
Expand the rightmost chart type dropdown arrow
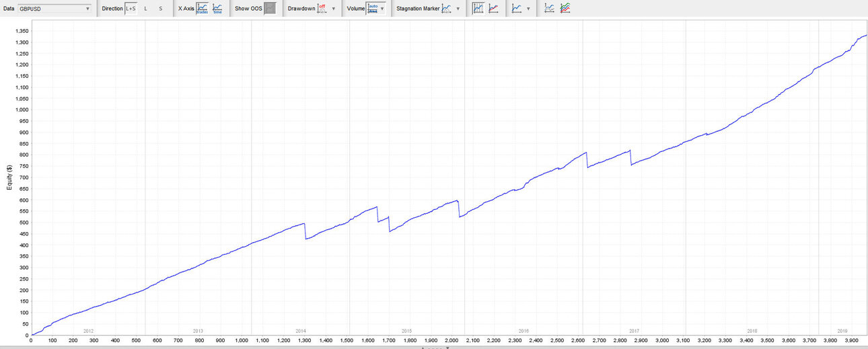(x=528, y=9)
